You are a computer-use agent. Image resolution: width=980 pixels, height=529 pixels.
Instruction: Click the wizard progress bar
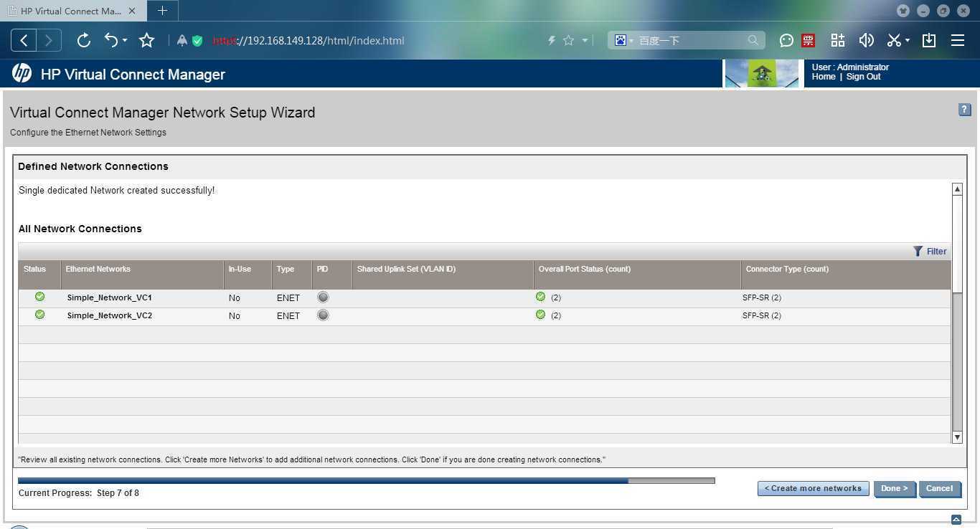click(x=367, y=481)
